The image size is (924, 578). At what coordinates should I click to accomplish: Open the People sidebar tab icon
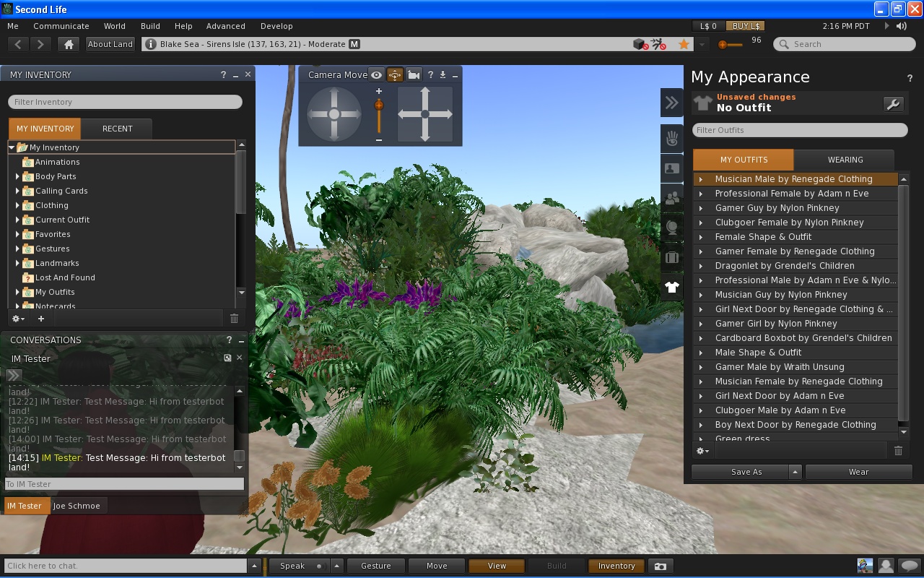pyautogui.click(x=671, y=198)
